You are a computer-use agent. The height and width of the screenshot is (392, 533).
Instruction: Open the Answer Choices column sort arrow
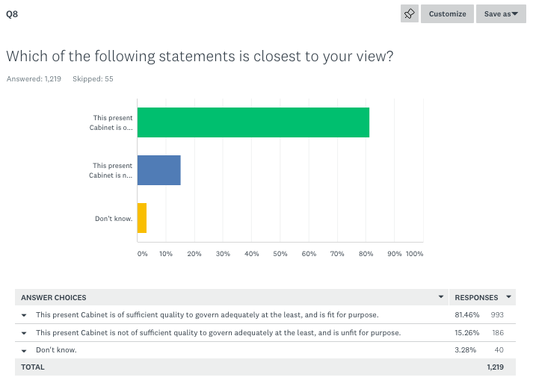(x=440, y=297)
